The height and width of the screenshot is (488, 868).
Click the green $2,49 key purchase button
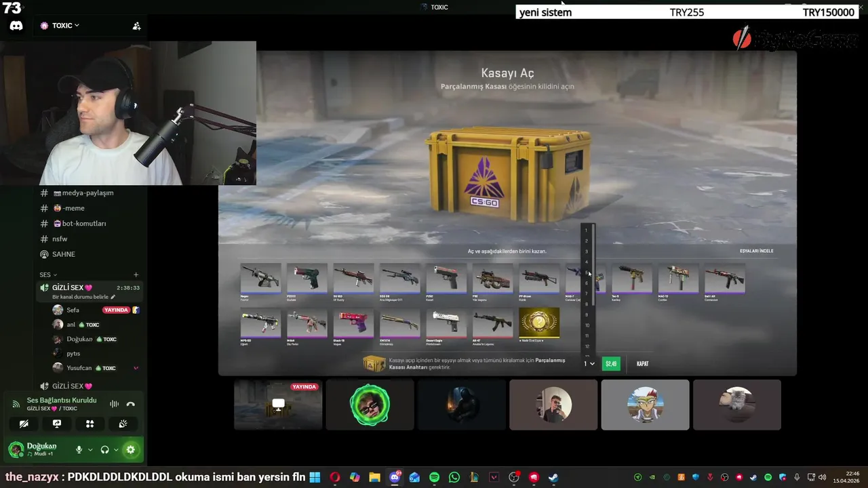click(611, 364)
